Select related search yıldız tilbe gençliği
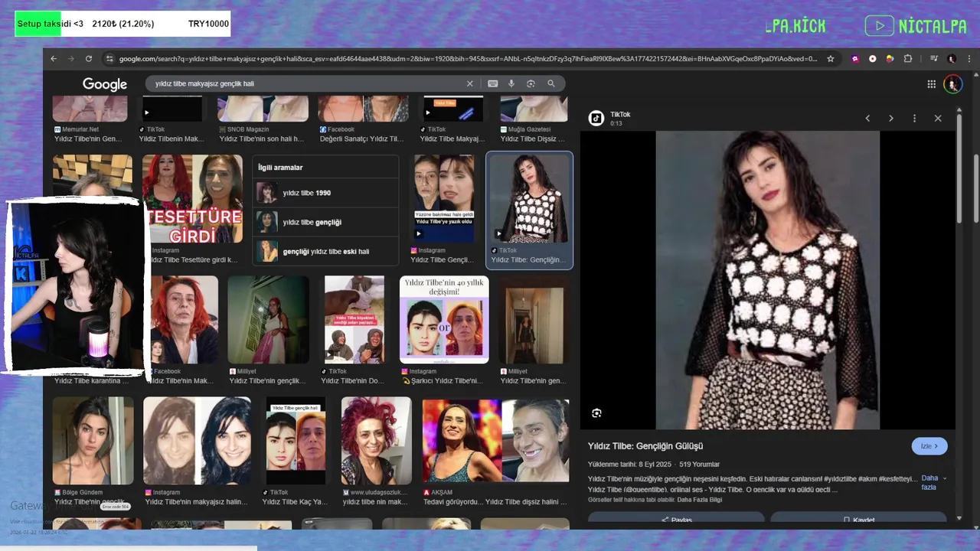 [x=326, y=222]
